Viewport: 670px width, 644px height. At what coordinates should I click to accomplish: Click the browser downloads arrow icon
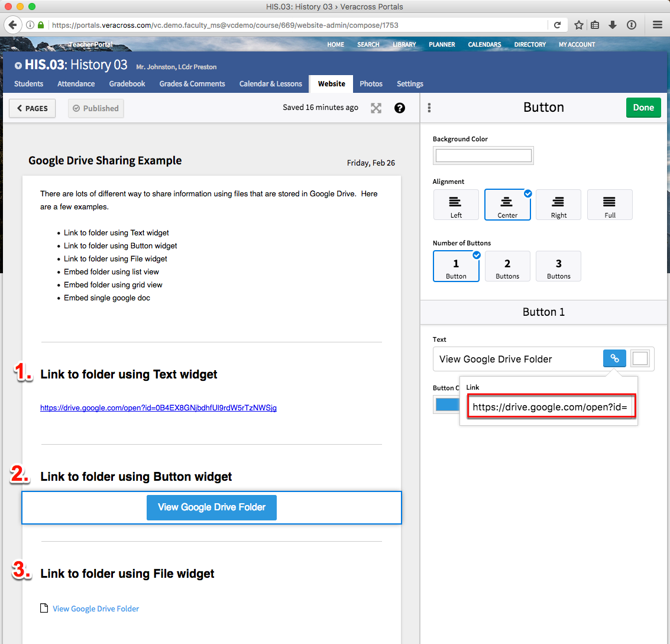click(x=613, y=25)
